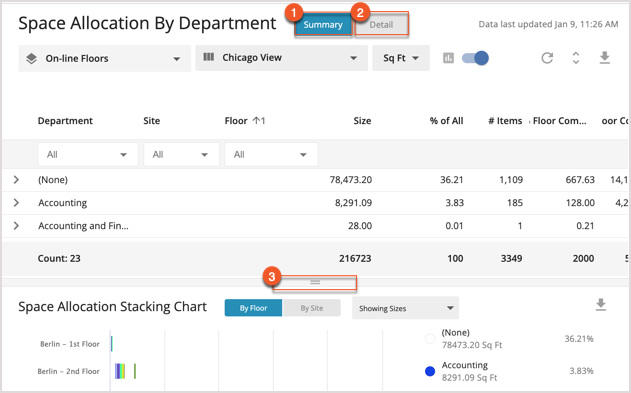The image size is (631, 393).
Task: Sort by Site column header
Action: click(151, 121)
